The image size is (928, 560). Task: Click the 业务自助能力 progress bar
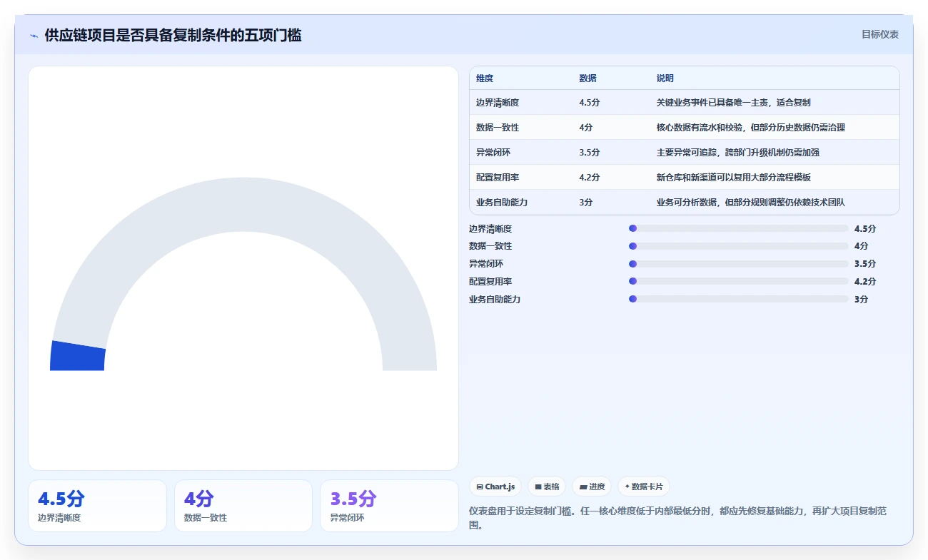pos(739,299)
